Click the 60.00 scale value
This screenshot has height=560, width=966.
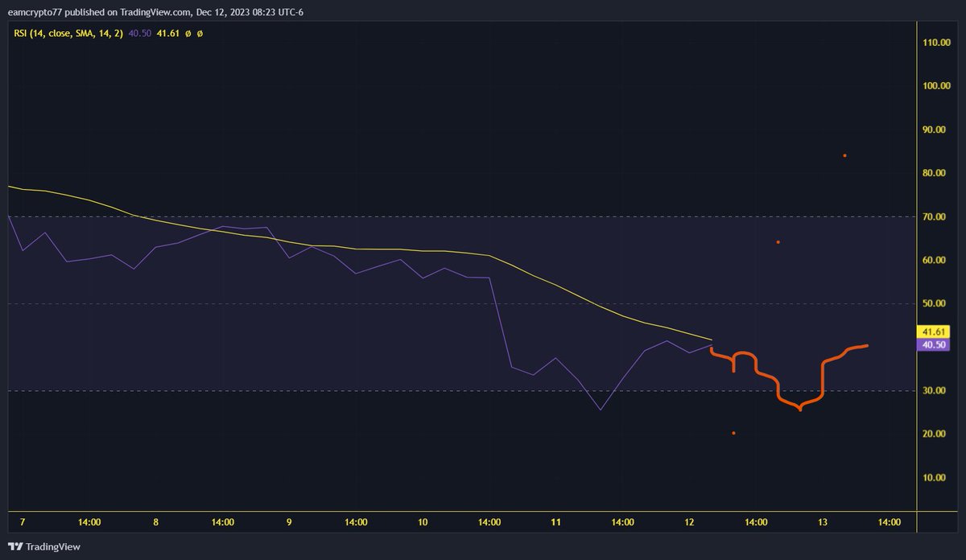pyautogui.click(x=934, y=260)
